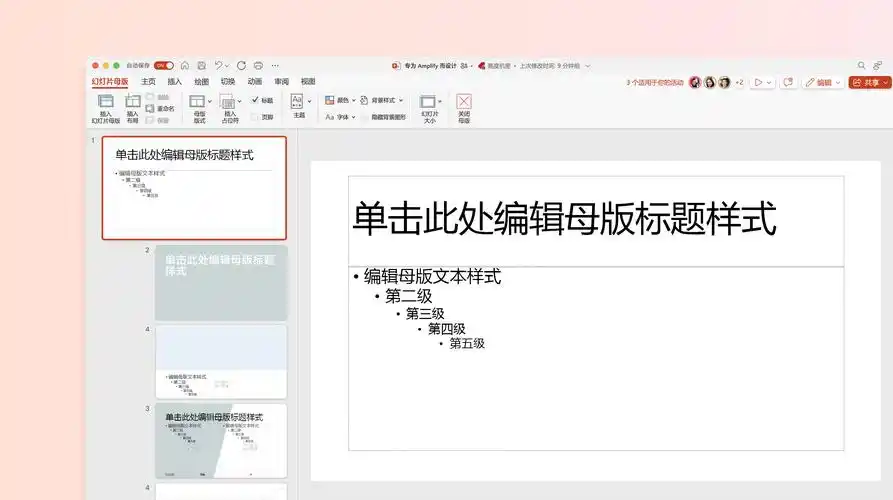
Task: Click the 重命名 button
Action: click(160, 108)
